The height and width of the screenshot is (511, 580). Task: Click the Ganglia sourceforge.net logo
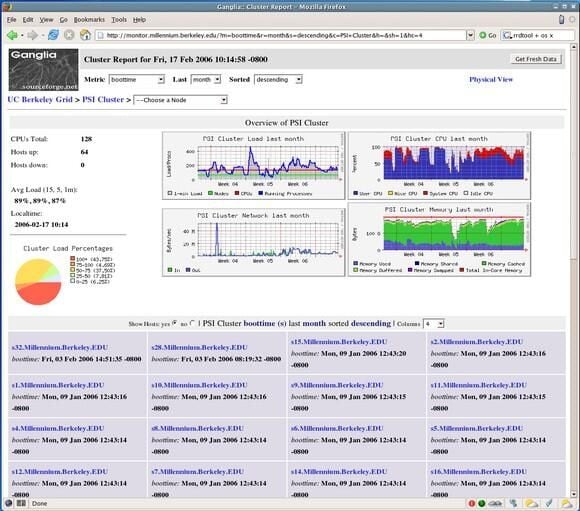pos(44,70)
